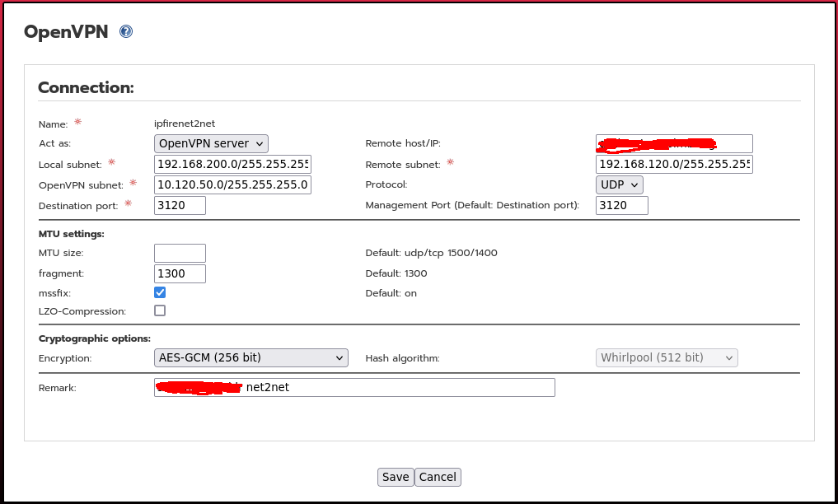Image resolution: width=838 pixels, height=504 pixels.
Task: Select the connection name ipfirenet2net text
Action: point(185,124)
